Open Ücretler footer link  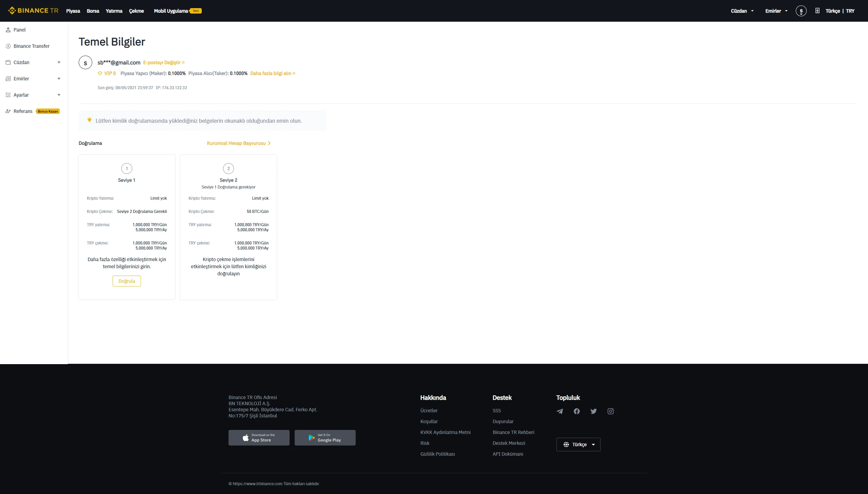[429, 411]
